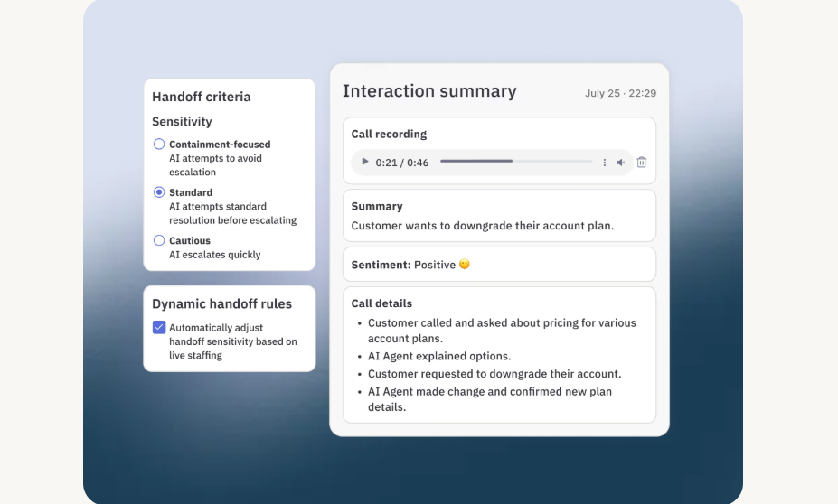Click "AI escalates quickly" description

tap(215, 255)
